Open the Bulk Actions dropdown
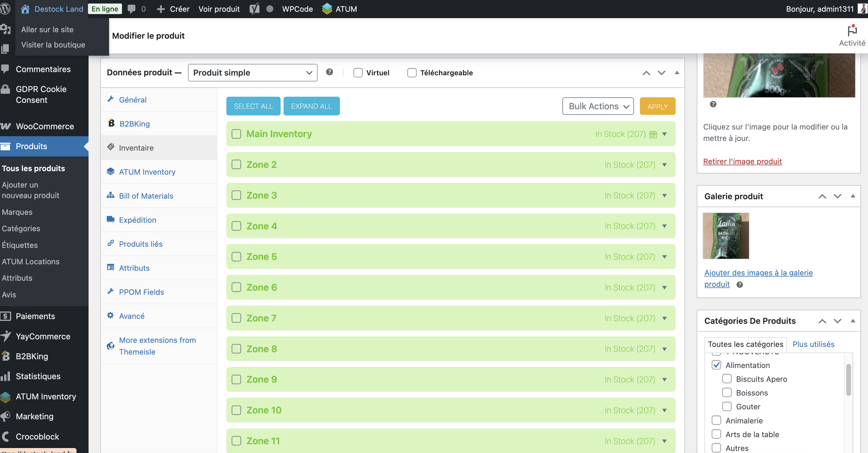 [598, 106]
